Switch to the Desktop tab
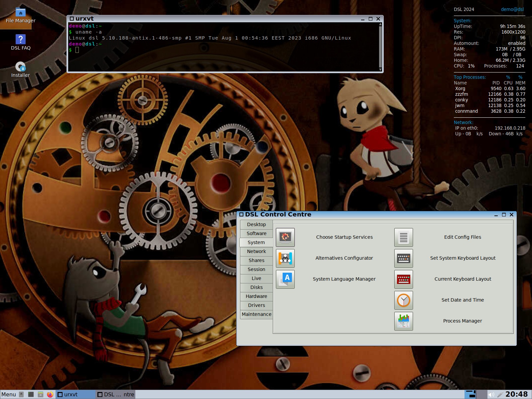 (256, 224)
